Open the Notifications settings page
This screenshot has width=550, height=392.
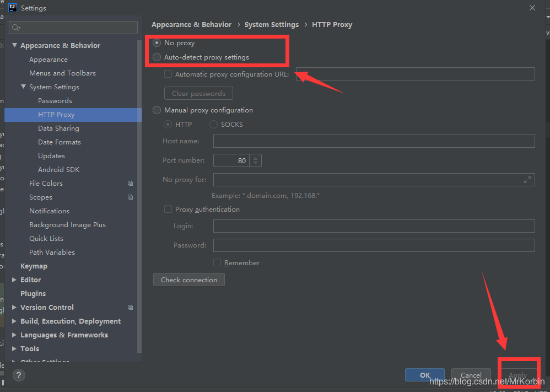pyautogui.click(x=49, y=211)
